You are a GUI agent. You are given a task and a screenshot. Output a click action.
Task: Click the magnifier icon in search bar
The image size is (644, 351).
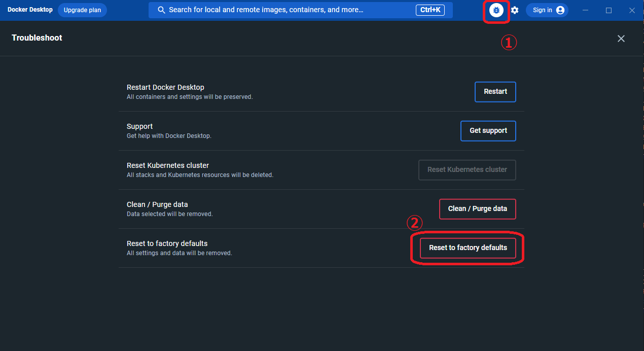click(x=161, y=10)
